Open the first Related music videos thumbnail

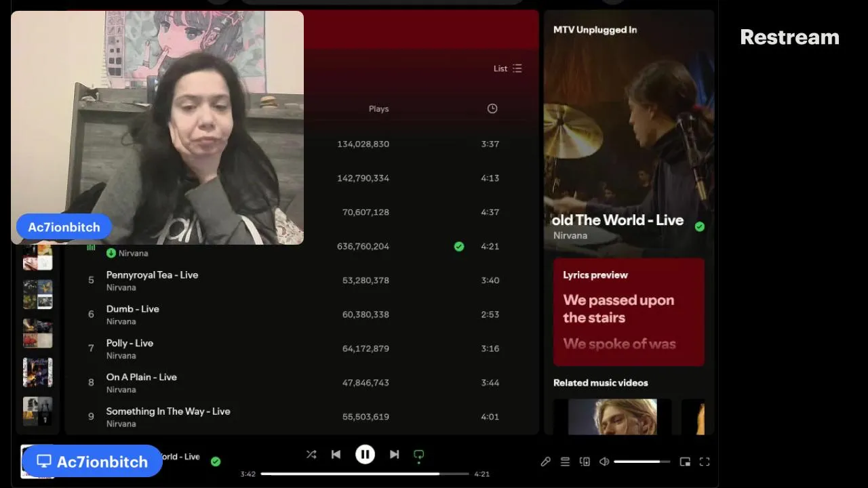(612, 417)
